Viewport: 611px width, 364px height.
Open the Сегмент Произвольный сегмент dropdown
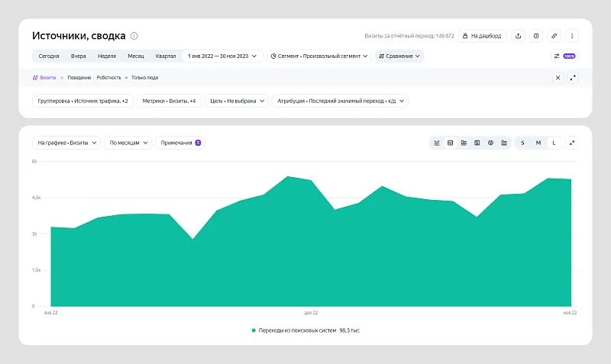(319, 56)
